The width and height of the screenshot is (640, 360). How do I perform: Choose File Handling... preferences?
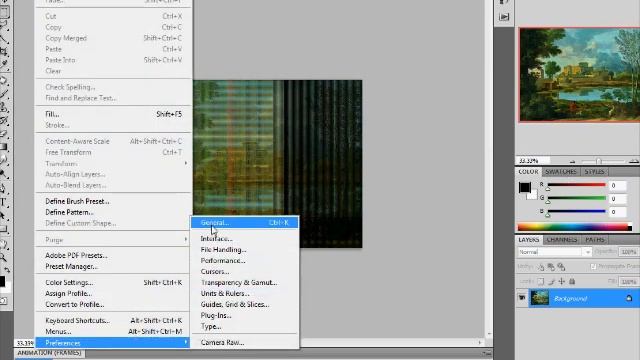(x=223, y=250)
